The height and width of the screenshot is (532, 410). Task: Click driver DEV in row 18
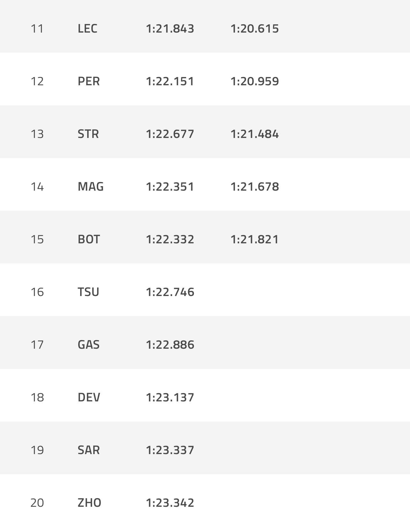point(89,397)
